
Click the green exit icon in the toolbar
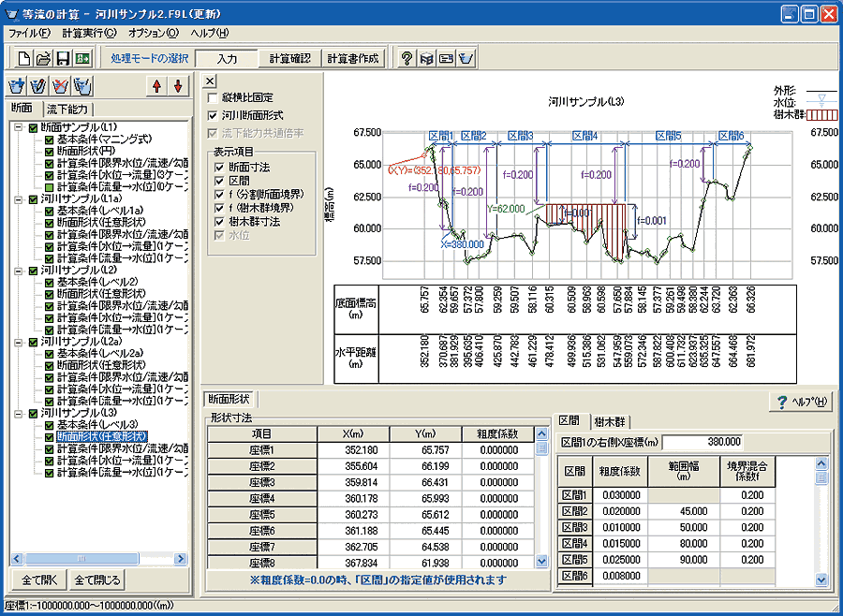point(83,58)
